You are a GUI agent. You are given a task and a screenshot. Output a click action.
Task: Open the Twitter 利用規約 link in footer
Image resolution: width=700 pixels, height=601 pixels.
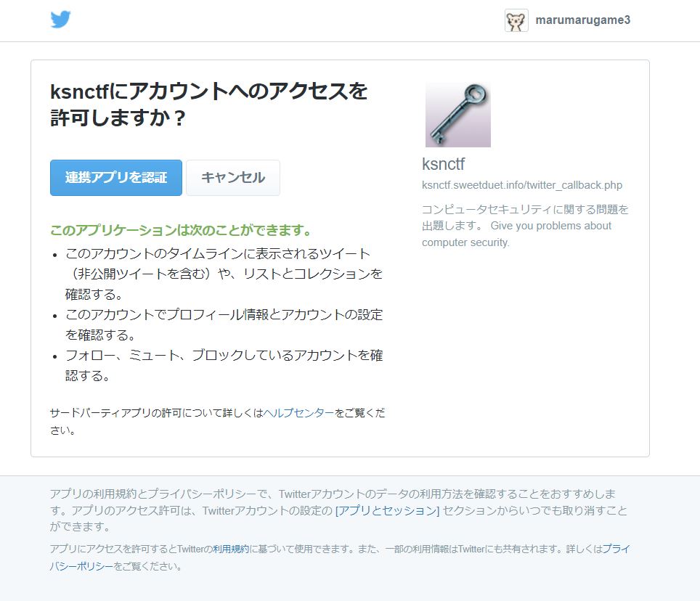pyautogui.click(x=231, y=549)
